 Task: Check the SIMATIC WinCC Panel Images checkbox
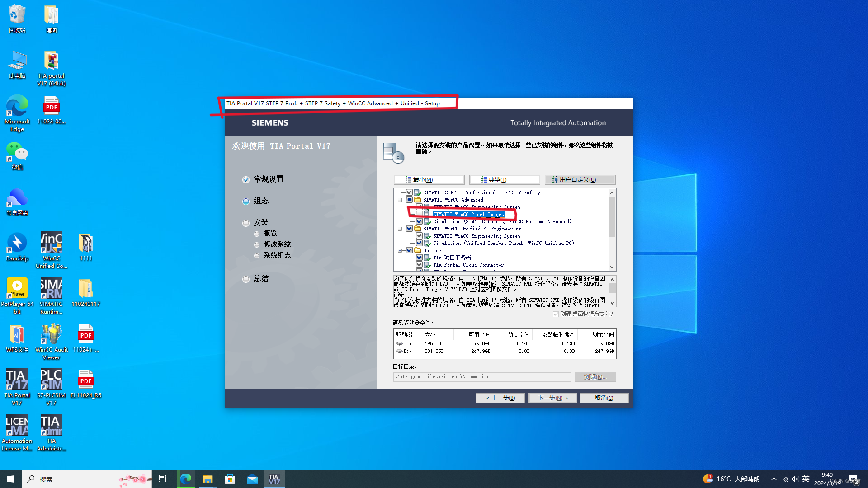tap(420, 214)
